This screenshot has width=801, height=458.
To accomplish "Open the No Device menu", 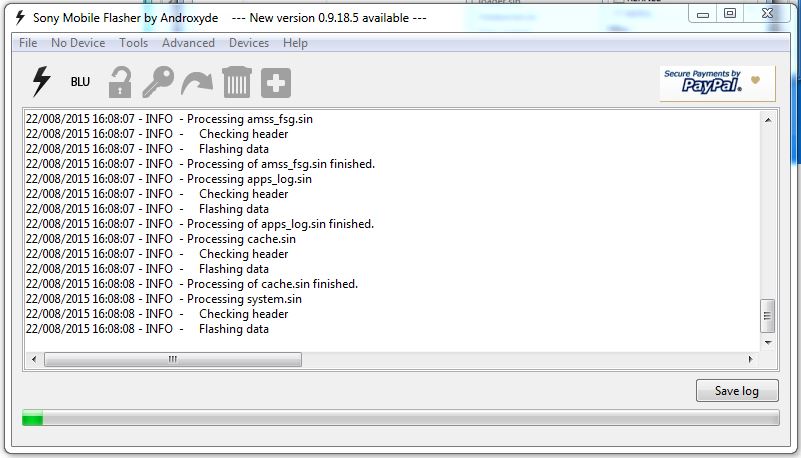I will pyautogui.click(x=78, y=43).
